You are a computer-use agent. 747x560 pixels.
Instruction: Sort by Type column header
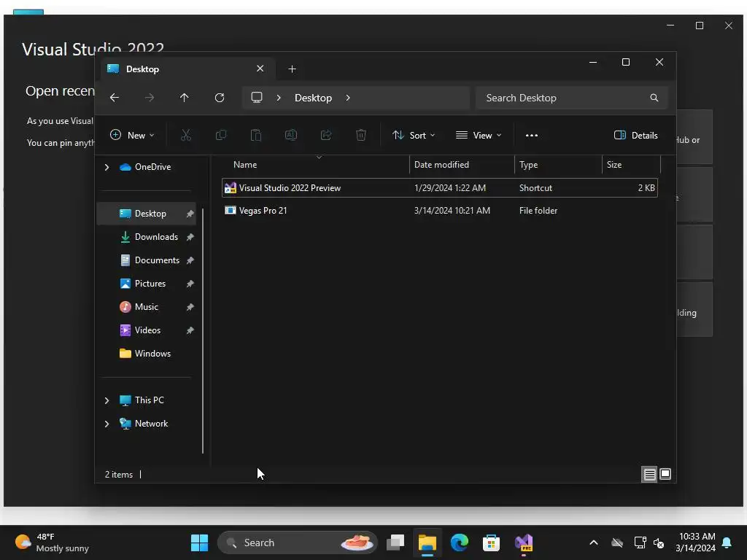click(558, 165)
